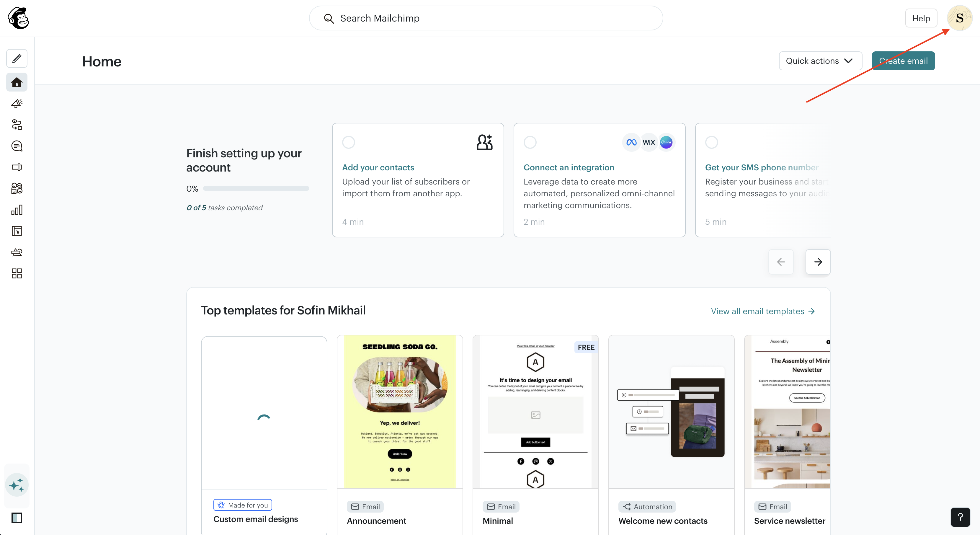This screenshot has height=535, width=980.
Task: Click the AI sparkle assistant icon
Action: click(17, 485)
